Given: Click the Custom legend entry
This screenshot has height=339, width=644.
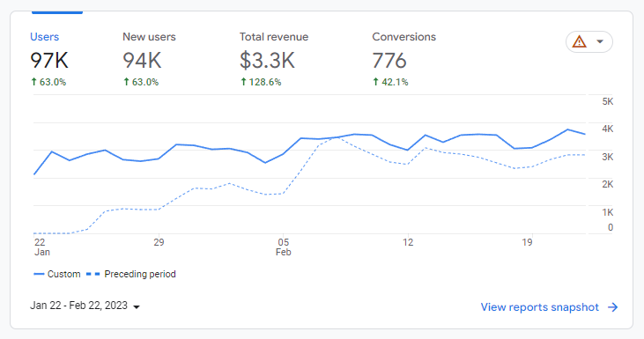Looking at the screenshot, I should click(57, 274).
